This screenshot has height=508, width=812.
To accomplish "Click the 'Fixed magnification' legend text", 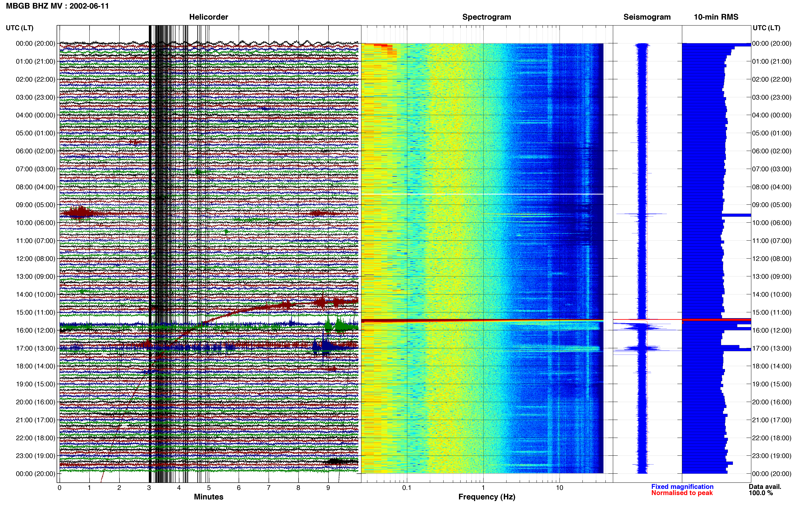I will 682,486.
